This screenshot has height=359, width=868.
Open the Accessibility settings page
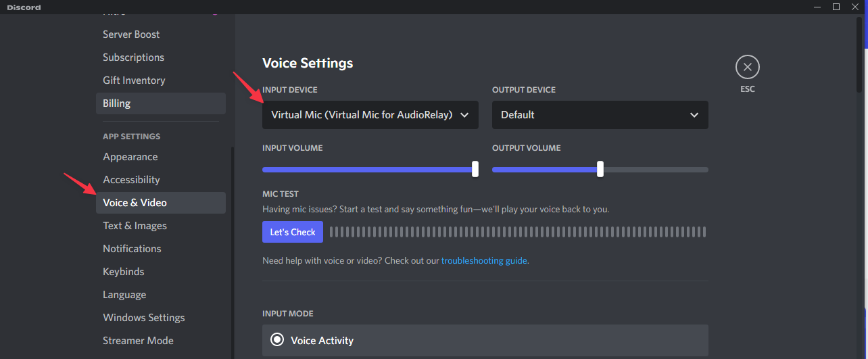131,180
